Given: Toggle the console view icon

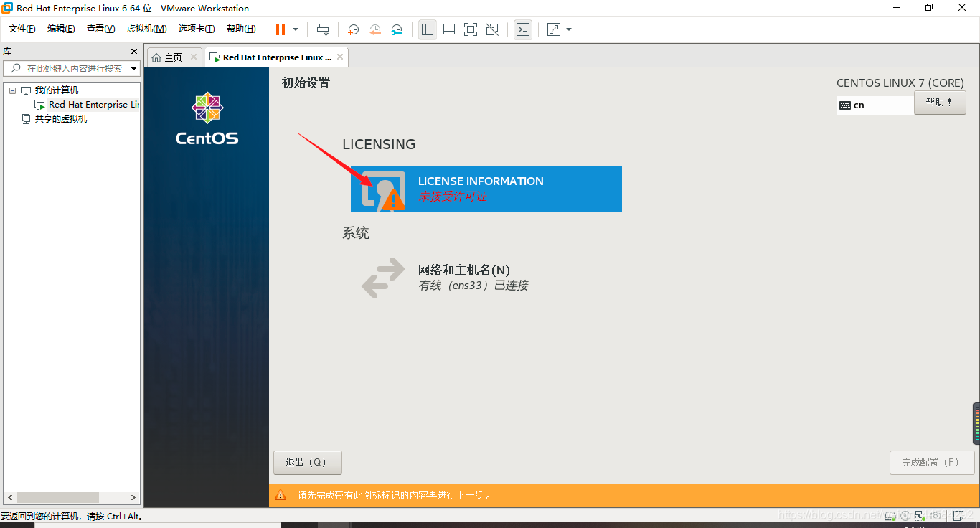Looking at the screenshot, I should (523, 29).
